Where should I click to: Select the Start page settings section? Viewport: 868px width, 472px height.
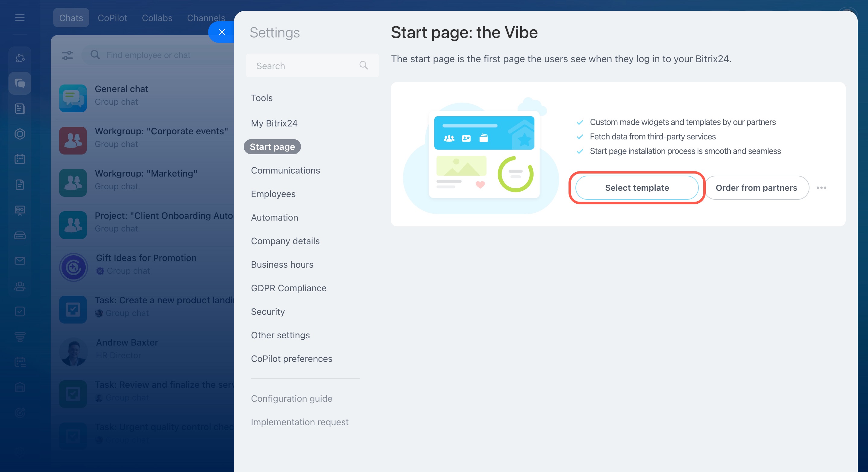coord(272,147)
